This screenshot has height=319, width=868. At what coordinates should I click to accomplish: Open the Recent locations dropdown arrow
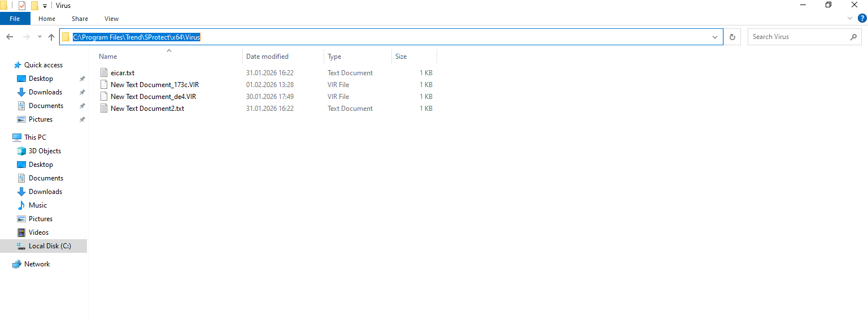point(40,37)
